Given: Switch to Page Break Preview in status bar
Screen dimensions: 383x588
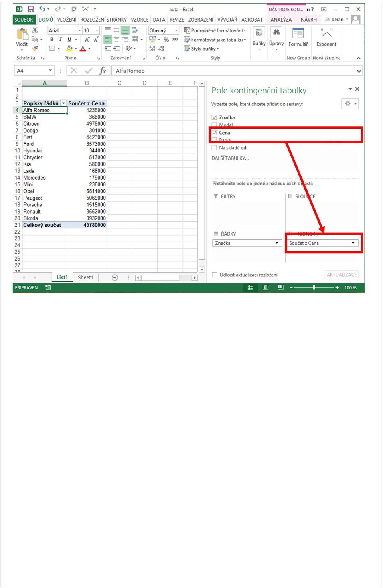Looking at the screenshot, I should 281,287.
